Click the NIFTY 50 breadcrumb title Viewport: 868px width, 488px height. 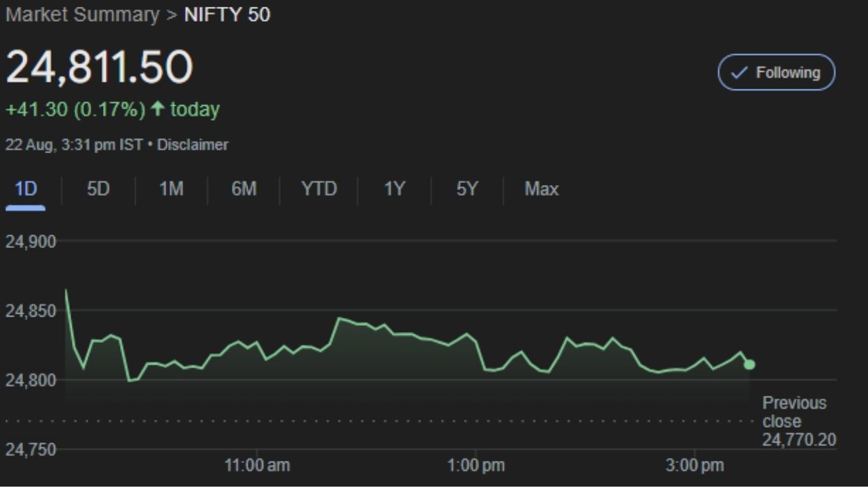click(227, 15)
